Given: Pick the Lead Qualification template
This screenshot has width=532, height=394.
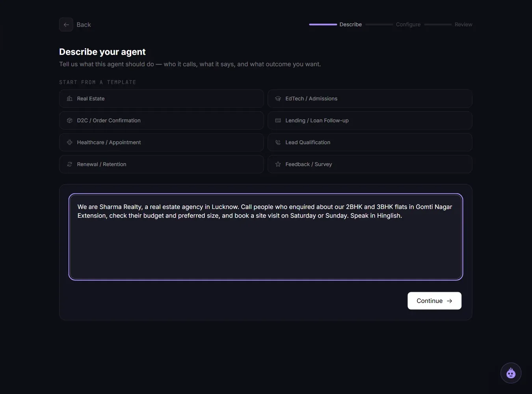Looking at the screenshot, I should coord(370,142).
